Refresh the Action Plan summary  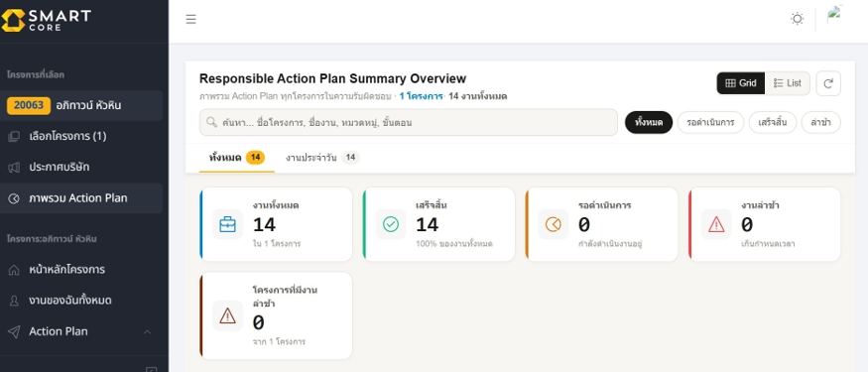point(828,83)
